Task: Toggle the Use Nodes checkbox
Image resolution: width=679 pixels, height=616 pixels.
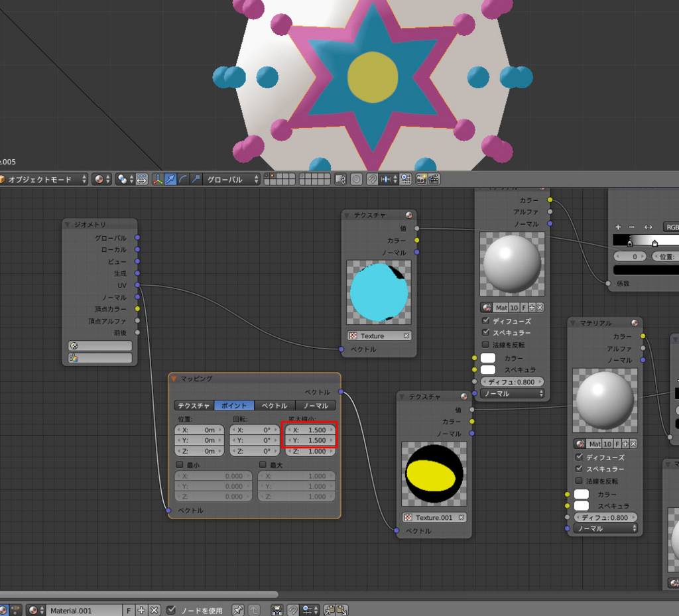Action: (x=171, y=610)
